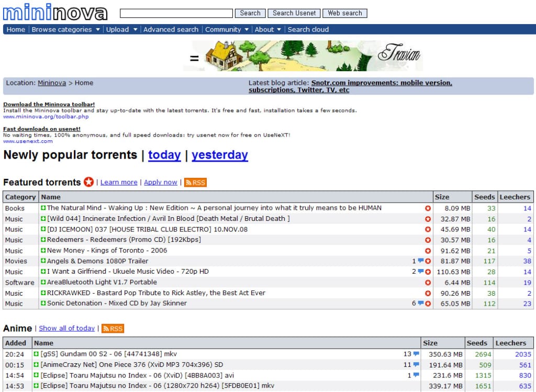Viewport: 536px width, 392px height.
Task: Click the Apply now link
Action: [161, 182]
